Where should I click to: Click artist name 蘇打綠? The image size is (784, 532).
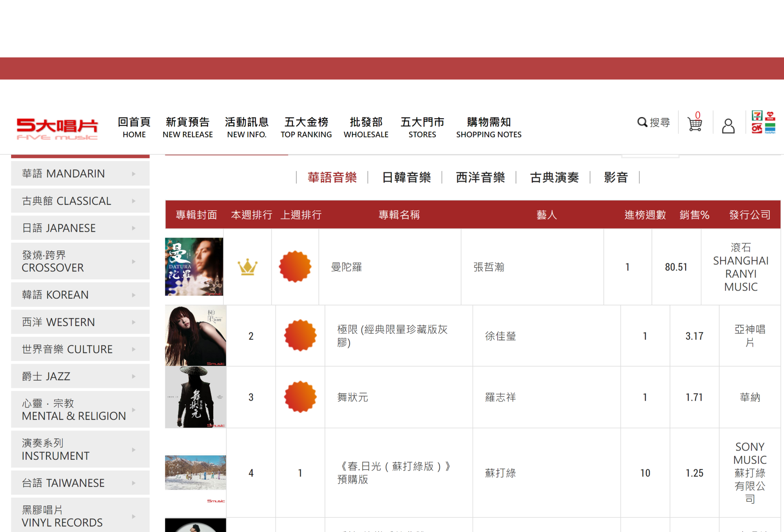pyautogui.click(x=500, y=473)
